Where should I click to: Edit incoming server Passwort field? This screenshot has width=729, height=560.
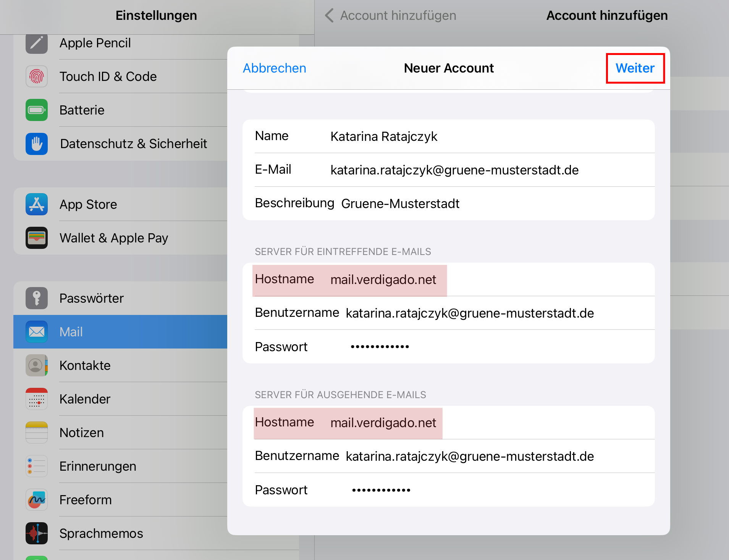pyautogui.click(x=449, y=347)
